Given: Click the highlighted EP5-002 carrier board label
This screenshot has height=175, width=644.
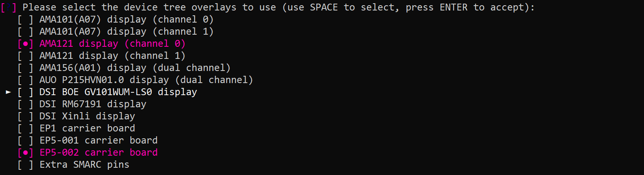Looking at the screenshot, I should click(x=99, y=152).
